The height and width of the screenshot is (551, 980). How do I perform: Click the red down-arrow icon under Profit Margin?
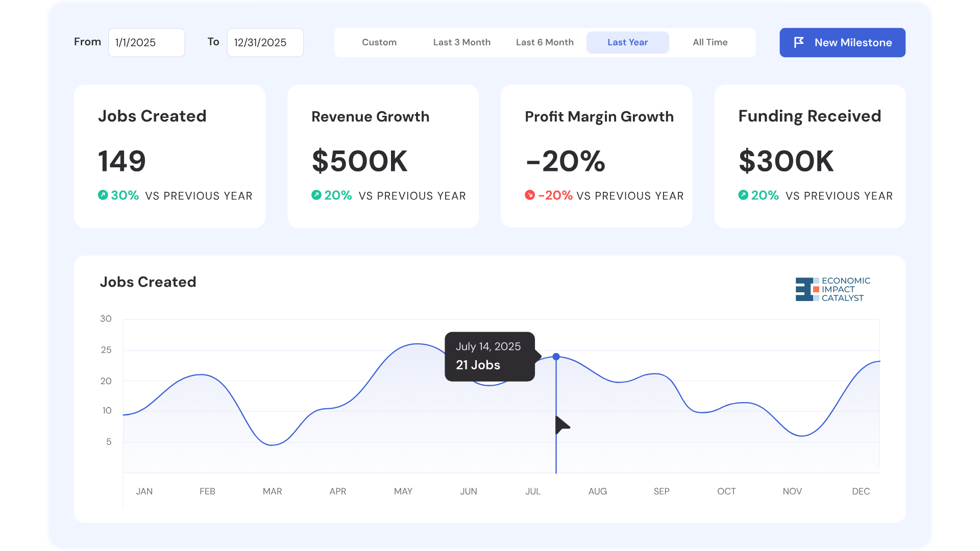coord(530,195)
